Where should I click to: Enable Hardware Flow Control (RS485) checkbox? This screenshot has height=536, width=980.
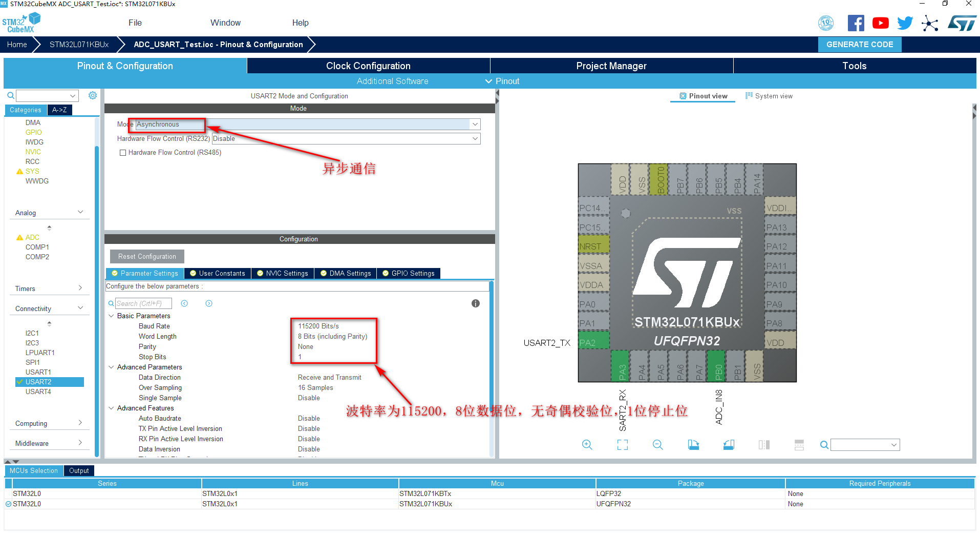coord(123,153)
